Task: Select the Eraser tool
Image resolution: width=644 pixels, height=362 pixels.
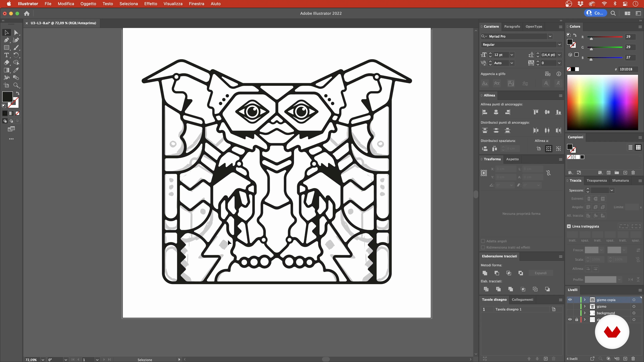Action: [7, 63]
